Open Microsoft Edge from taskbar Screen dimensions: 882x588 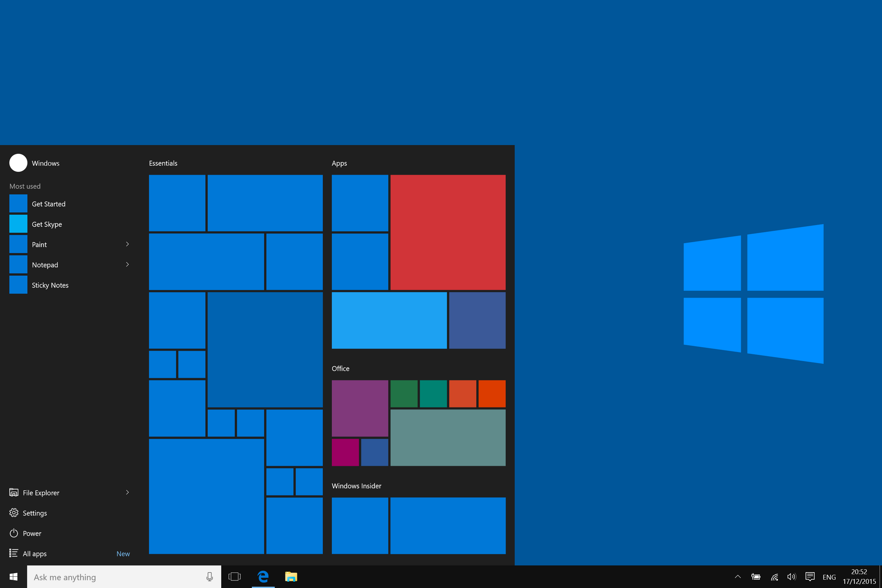pos(263,576)
